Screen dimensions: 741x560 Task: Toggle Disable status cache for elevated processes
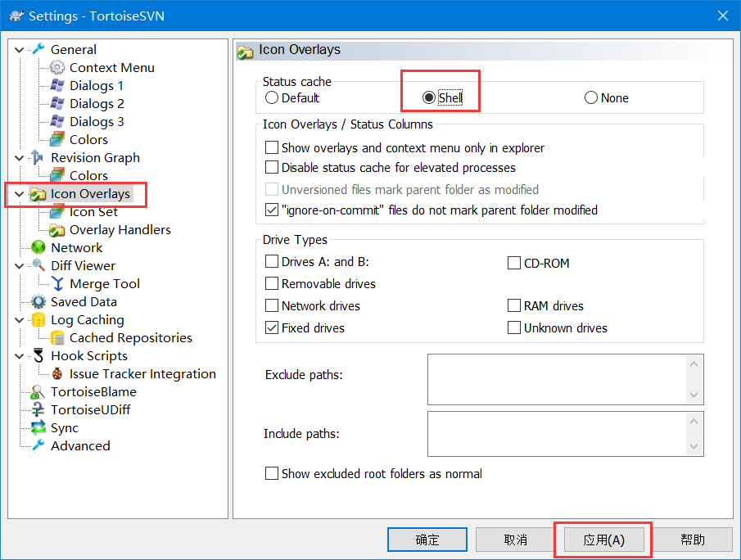(x=272, y=167)
